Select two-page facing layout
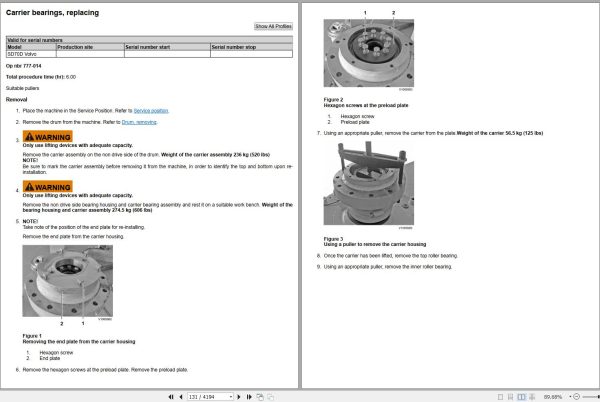Viewport: 600px width, 402px height. (x=521, y=397)
